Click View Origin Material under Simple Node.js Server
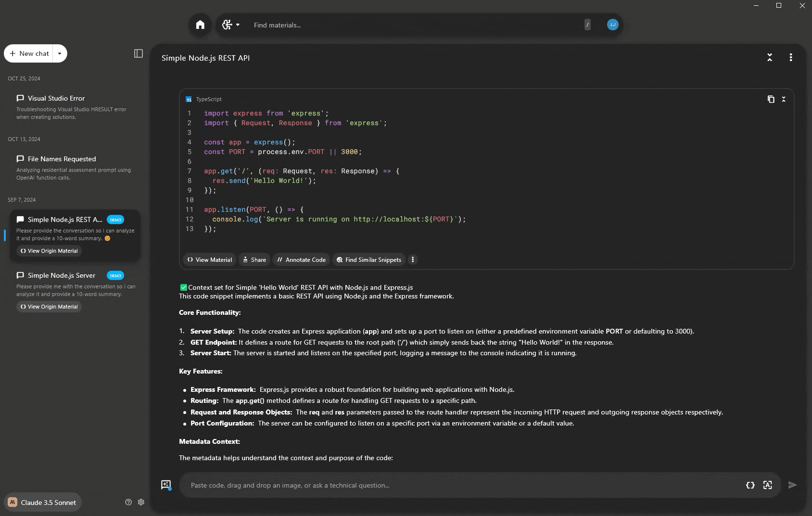Viewport: 812px width, 516px height. (49, 307)
